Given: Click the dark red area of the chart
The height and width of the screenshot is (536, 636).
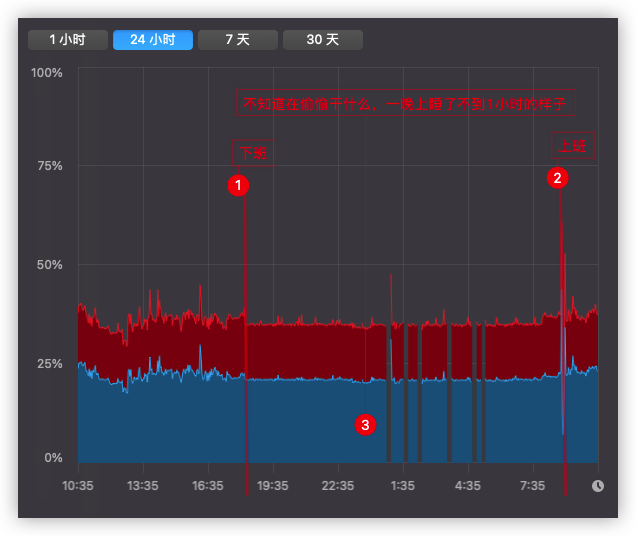Looking at the screenshot, I should pos(300,350).
